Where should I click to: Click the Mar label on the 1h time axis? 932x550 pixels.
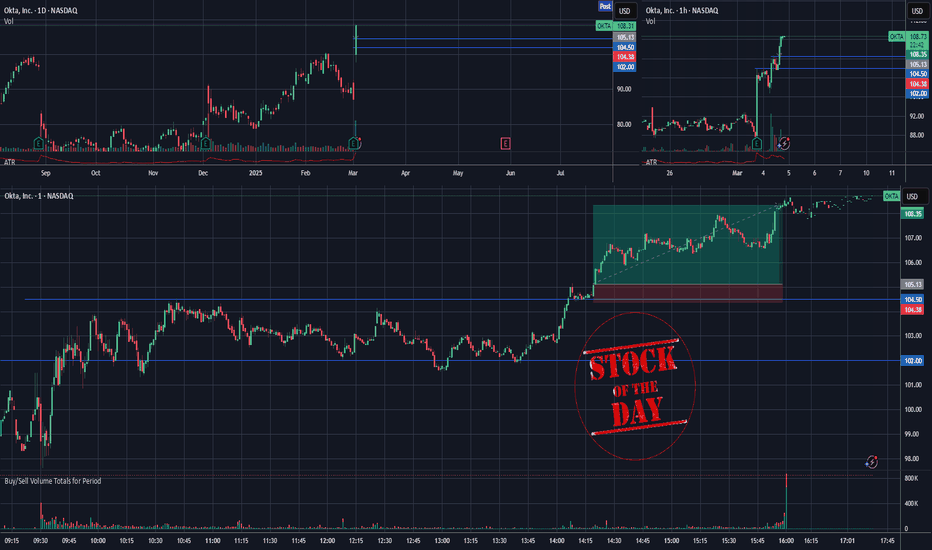pos(738,173)
